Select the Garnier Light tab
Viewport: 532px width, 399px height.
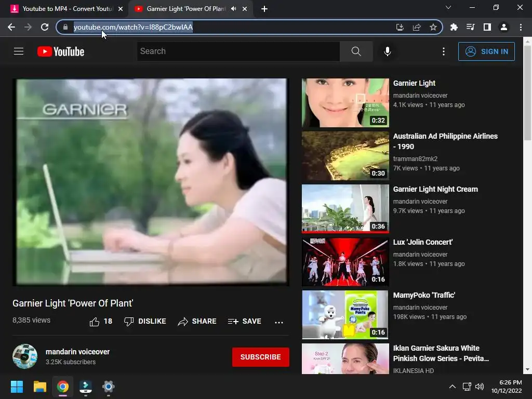coord(186,9)
